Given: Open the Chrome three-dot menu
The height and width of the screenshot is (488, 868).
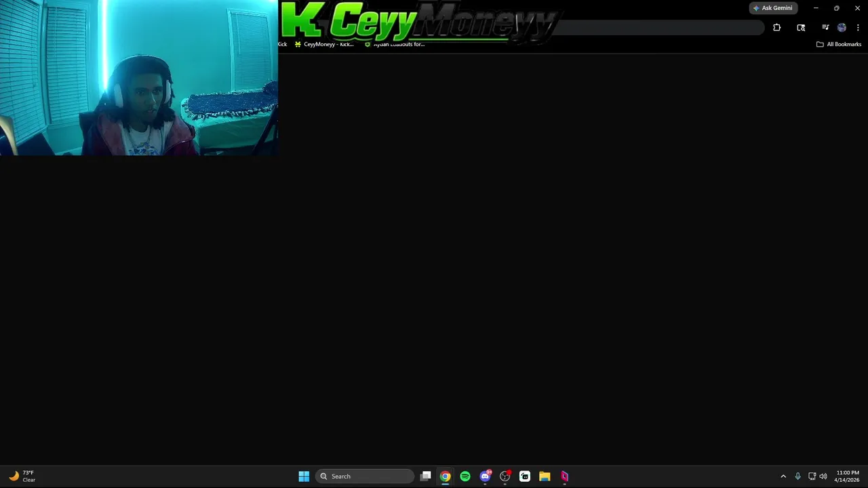Looking at the screenshot, I should 858,28.
